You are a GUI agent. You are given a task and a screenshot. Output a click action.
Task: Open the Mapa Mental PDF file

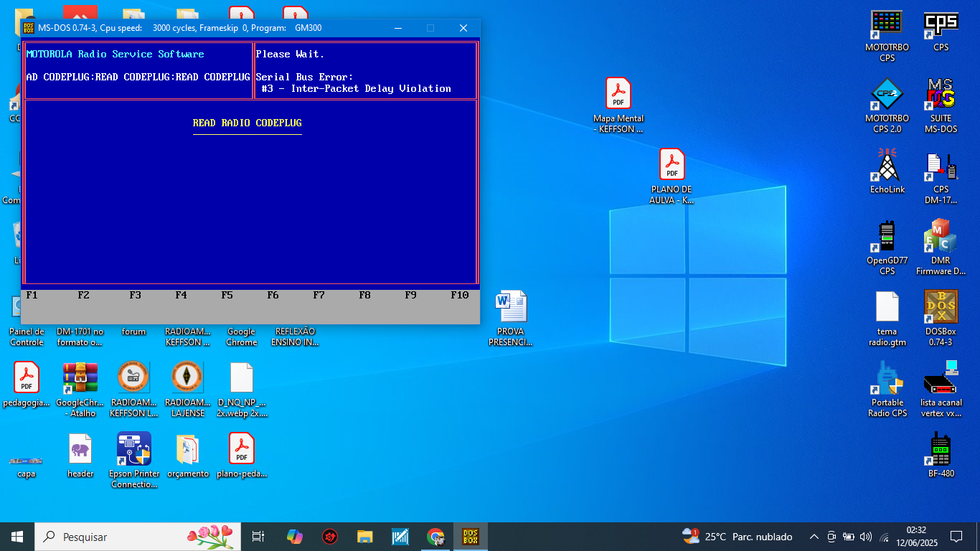click(618, 94)
